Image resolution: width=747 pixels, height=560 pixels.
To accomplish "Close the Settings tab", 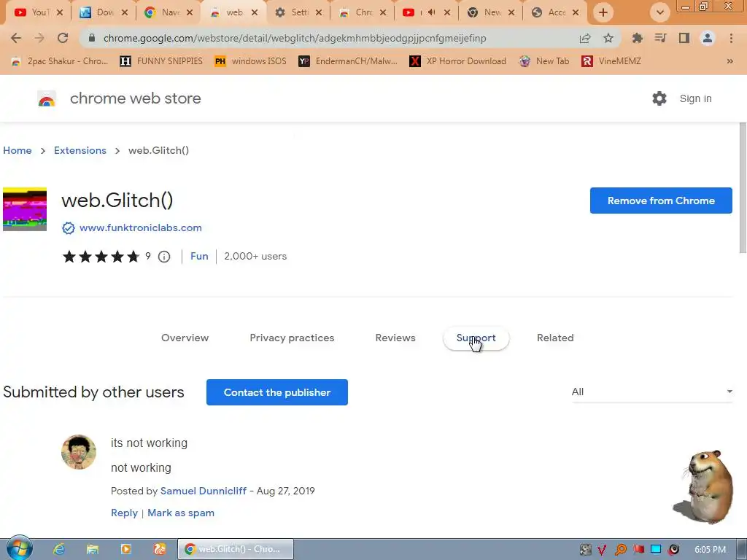I will [319, 12].
